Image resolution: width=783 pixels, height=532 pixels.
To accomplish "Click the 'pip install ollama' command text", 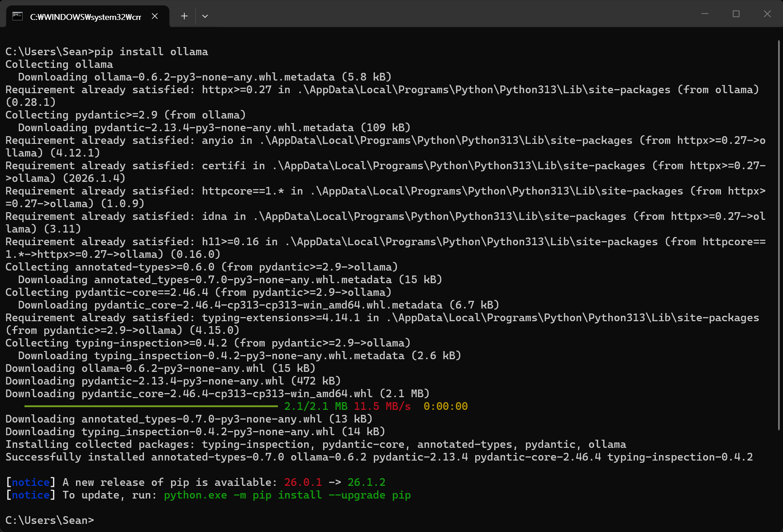I will (151, 52).
